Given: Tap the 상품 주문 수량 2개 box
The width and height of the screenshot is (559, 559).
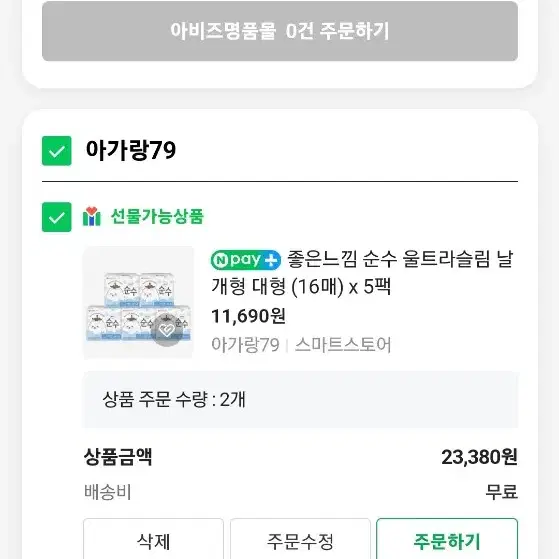Looking at the screenshot, I should point(300,399).
